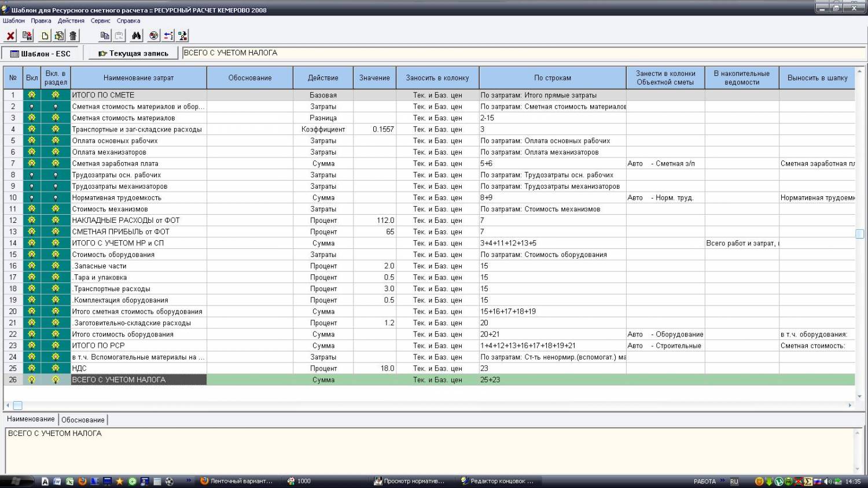Toggle Вкл bulb for ВСЕГО С УЧЕТОМ НАЛОГА

(32, 380)
